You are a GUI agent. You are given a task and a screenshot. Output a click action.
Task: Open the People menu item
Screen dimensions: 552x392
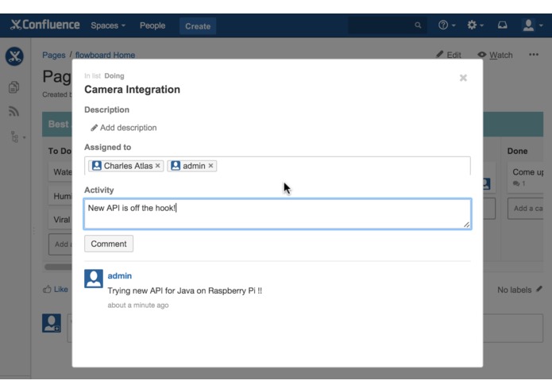click(x=152, y=25)
